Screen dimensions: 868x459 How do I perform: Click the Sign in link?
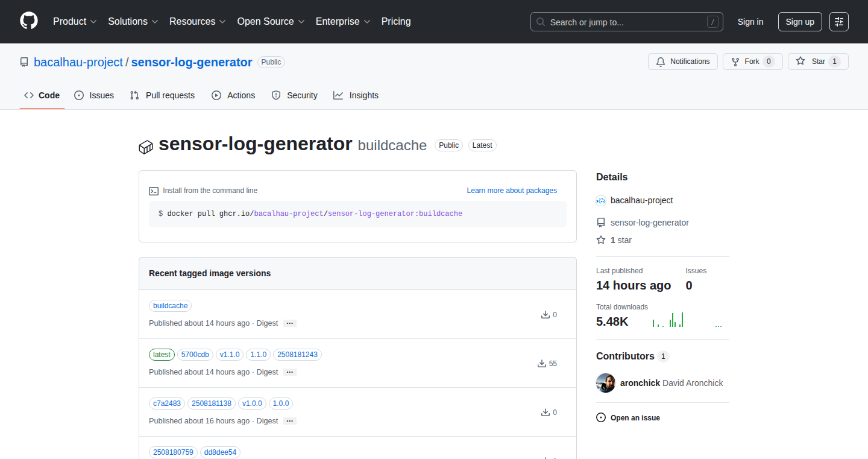[750, 22]
